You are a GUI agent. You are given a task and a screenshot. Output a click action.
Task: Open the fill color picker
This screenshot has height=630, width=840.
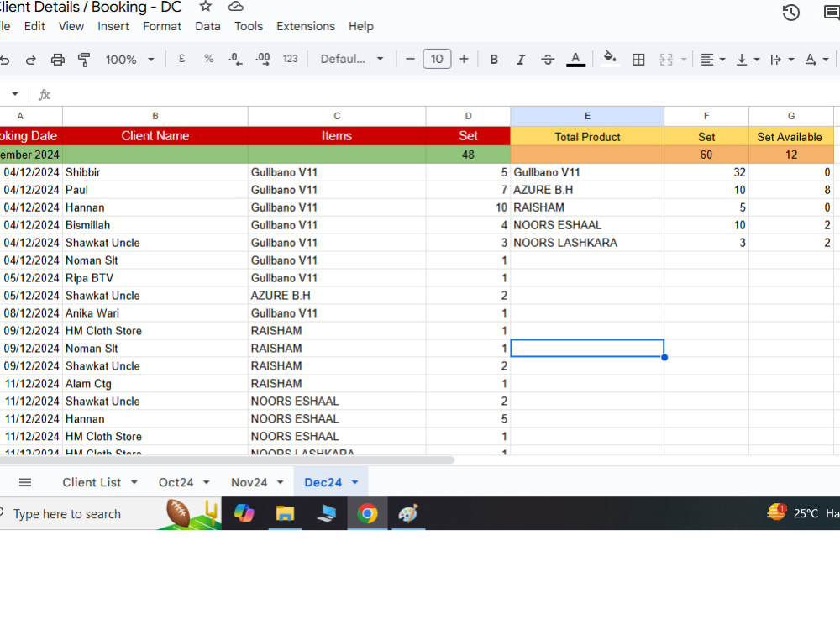pyautogui.click(x=610, y=59)
